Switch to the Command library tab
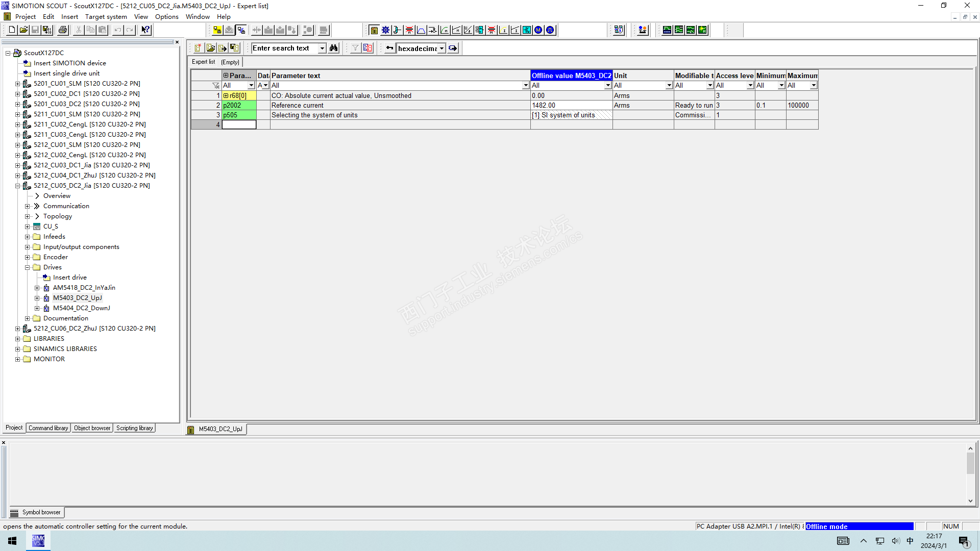980x551 pixels. tap(48, 428)
